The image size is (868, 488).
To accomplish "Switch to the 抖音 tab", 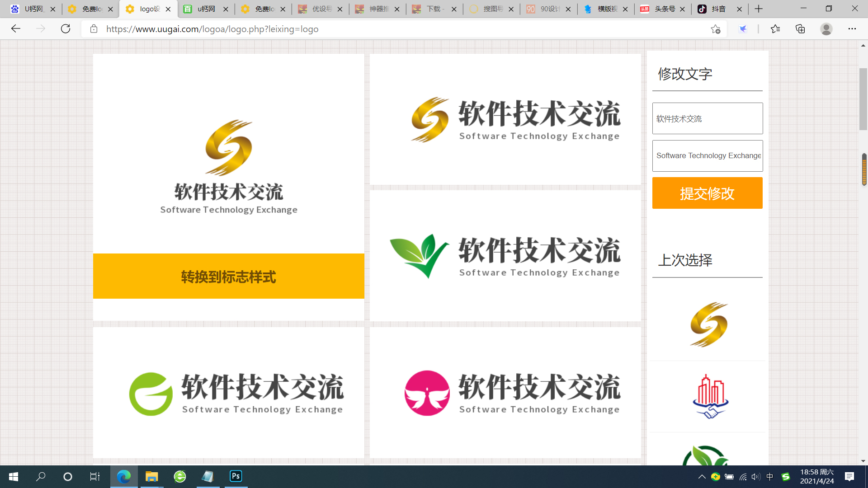I will 718,9.
